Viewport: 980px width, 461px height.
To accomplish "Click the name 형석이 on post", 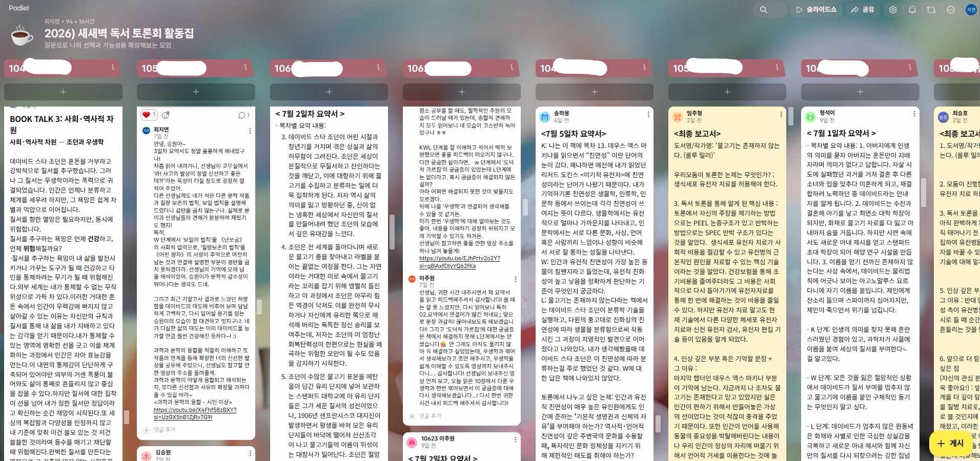I will tap(827, 113).
